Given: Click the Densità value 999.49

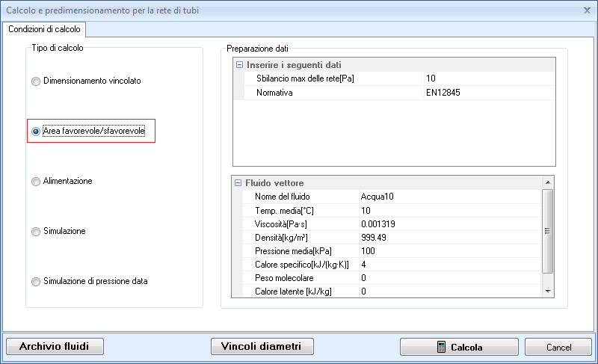Looking at the screenshot, I should [x=449, y=237].
